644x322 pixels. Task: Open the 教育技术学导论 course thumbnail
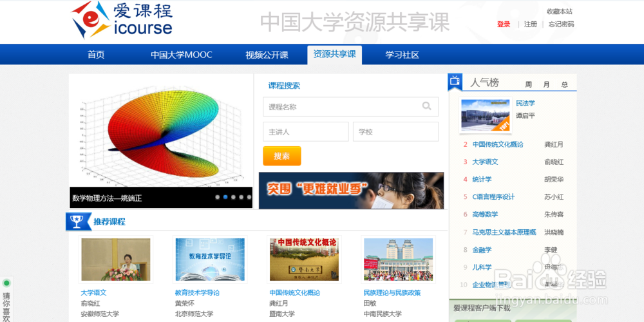click(x=210, y=260)
